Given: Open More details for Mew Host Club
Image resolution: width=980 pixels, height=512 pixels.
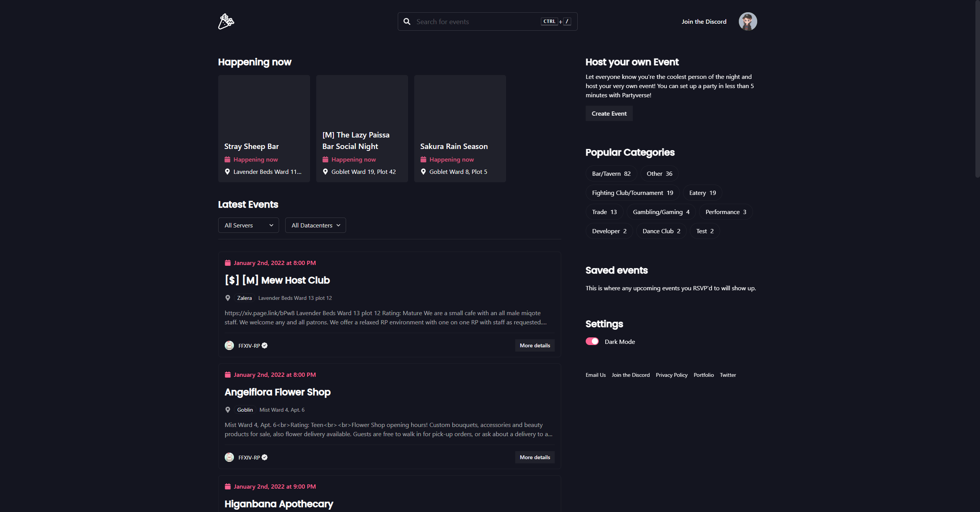Looking at the screenshot, I should pyautogui.click(x=534, y=345).
